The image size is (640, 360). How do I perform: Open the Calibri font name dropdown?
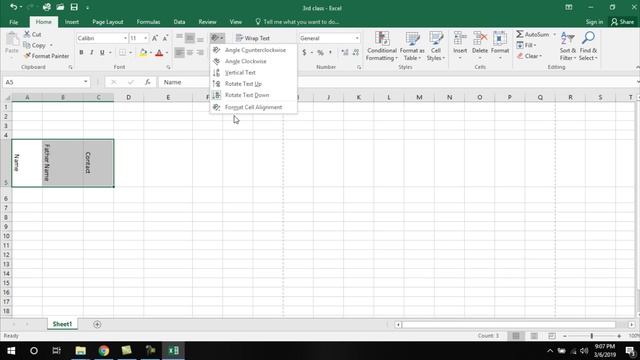125,38
